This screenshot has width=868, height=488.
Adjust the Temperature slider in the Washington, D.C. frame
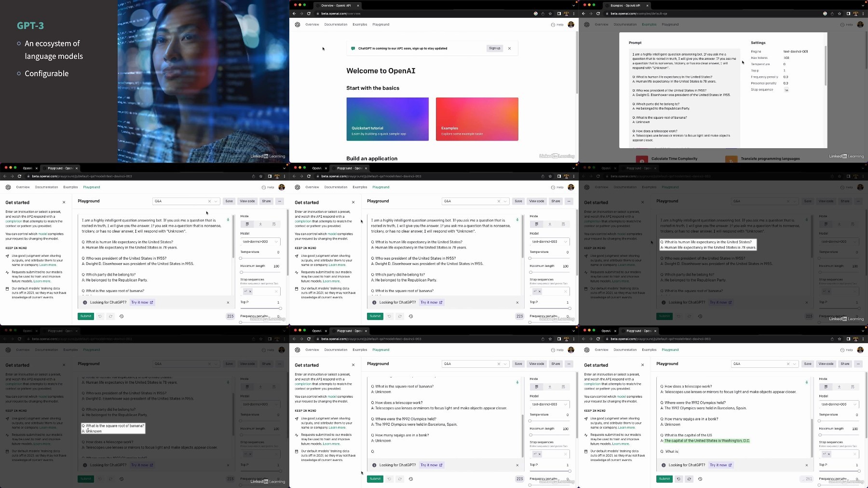coord(839,421)
